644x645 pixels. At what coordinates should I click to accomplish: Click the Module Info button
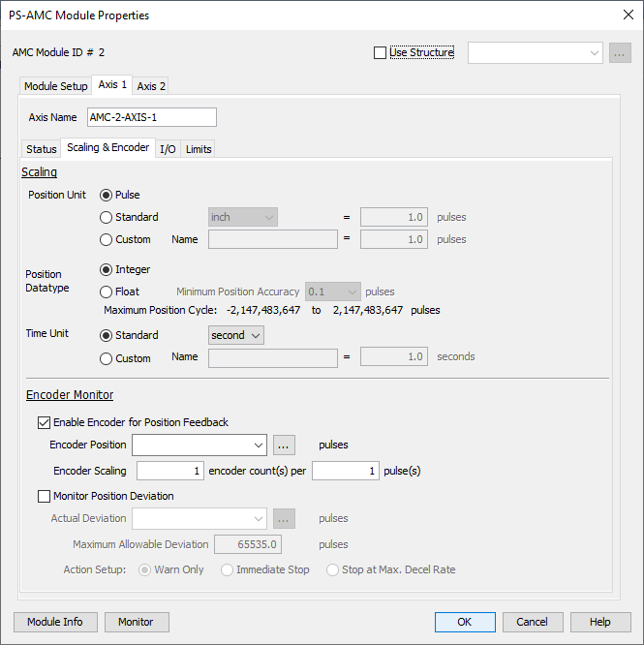click(54, 622)
